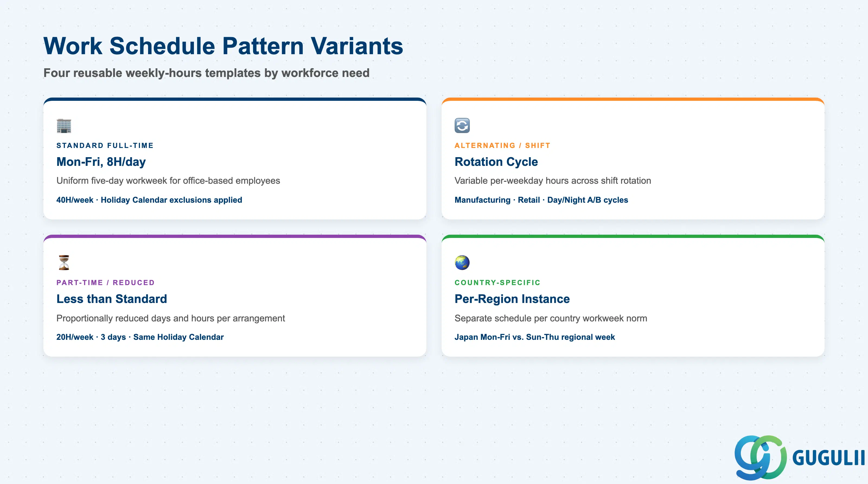Click '20H/week · 3 days · Same Holiday Calendar'
Image resolution: width=868 pixels, height=484 pixels.
pos(140,337)
